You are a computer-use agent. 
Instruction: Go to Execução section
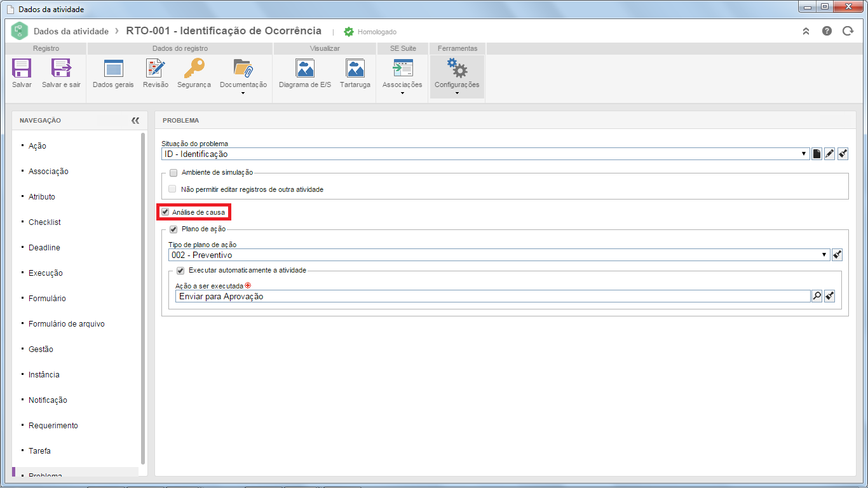[46, 273]
